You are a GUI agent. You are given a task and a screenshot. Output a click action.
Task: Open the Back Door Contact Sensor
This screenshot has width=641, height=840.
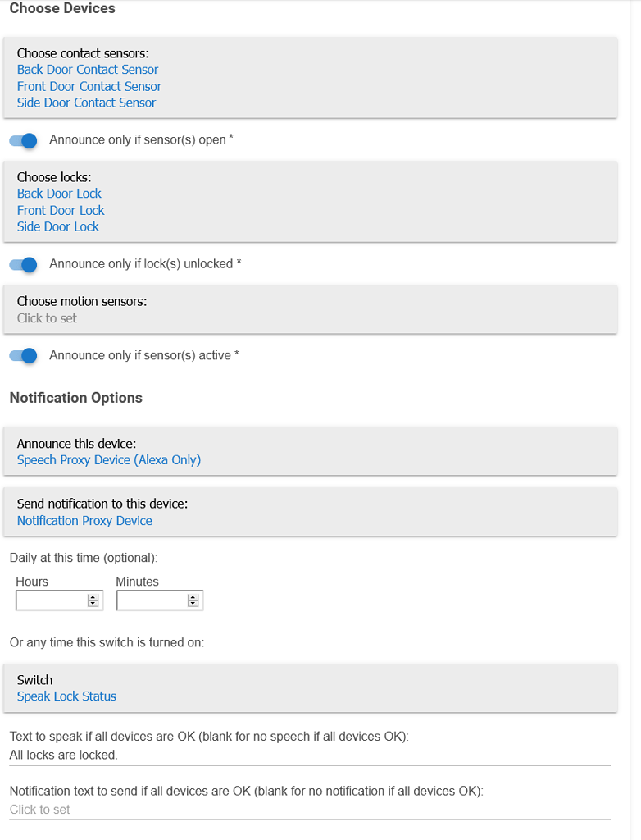(87, 70)
